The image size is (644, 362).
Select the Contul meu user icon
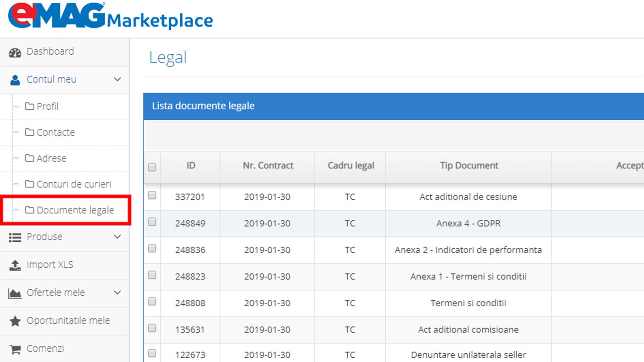pos(15,79)
